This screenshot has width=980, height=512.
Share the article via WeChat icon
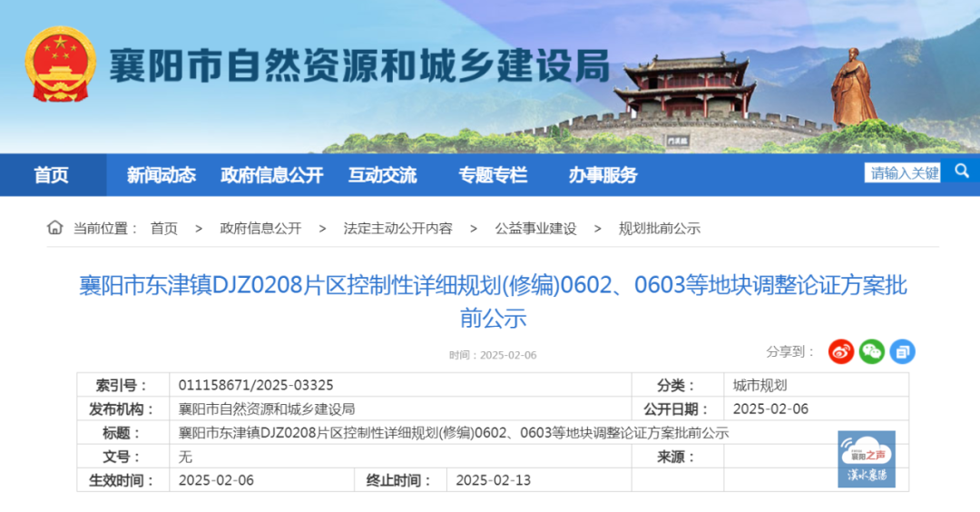pyautogui.click(x=872, y=351)
